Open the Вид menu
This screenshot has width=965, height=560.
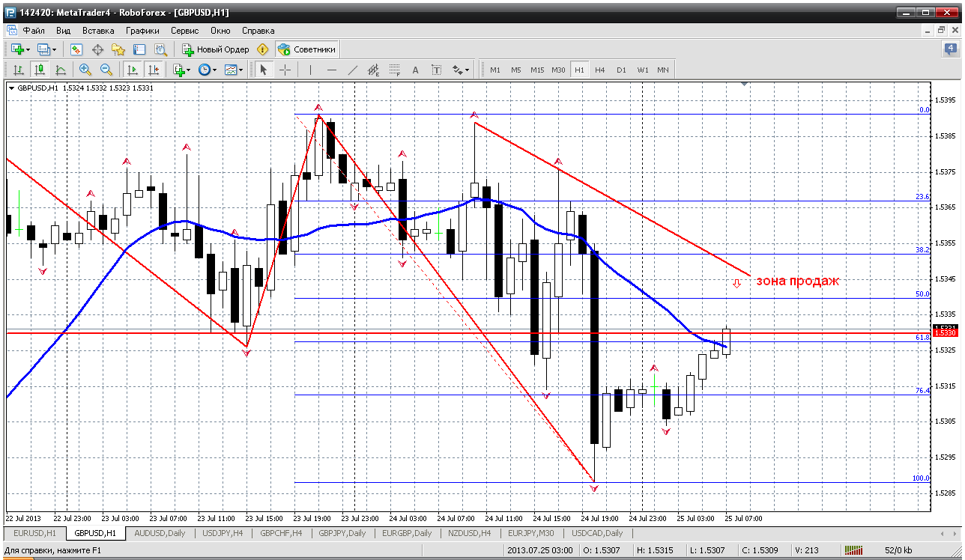pos(64,31)
